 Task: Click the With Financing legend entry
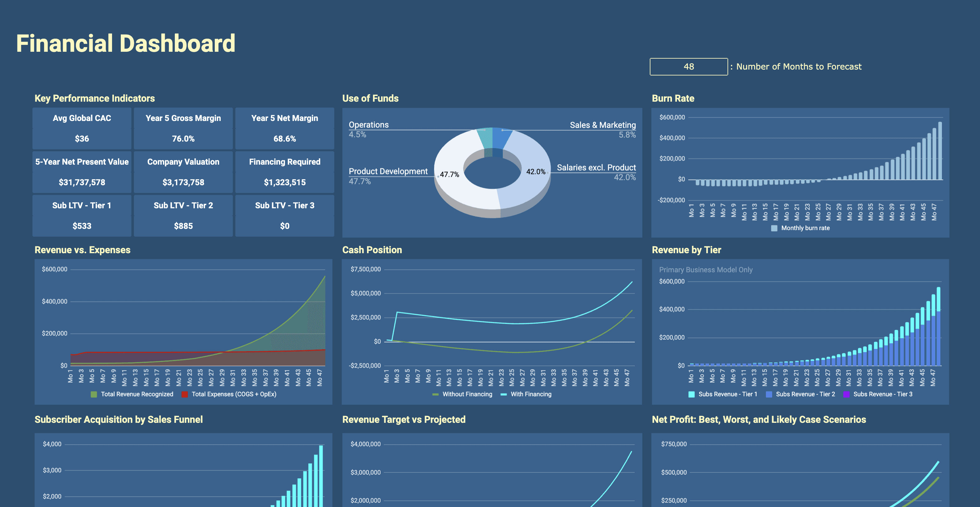click(x=526, y=394)
